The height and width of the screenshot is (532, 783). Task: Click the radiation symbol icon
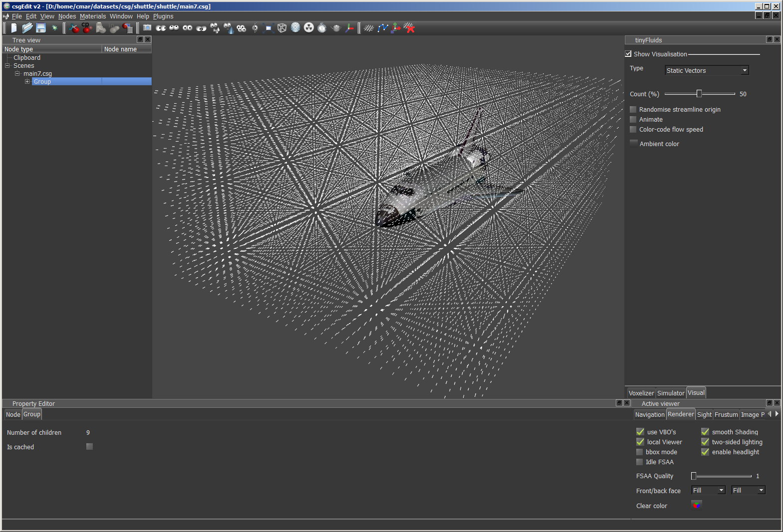(x=309, y=28)
